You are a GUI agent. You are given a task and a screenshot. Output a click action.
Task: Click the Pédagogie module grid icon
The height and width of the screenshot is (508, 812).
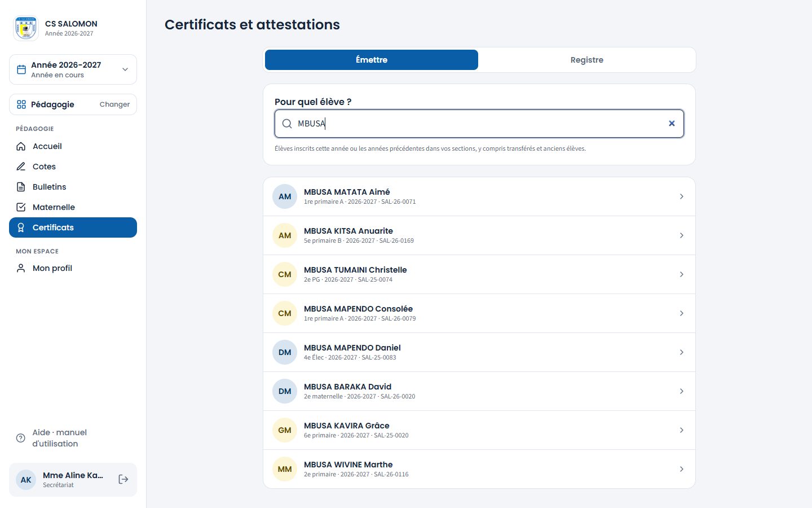tap(21, 104)
